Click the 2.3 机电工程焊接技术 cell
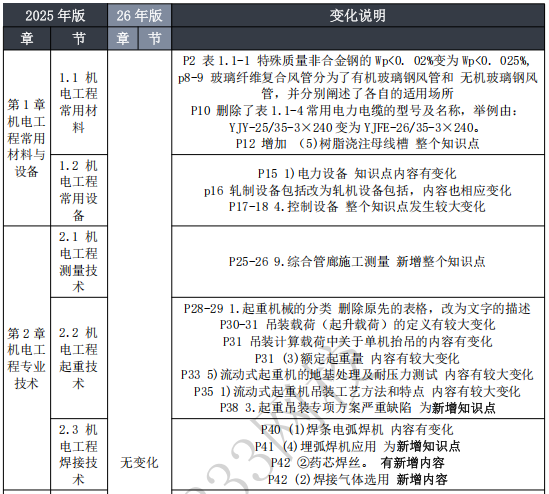This screenshot has width=549, height=494. point(79,454)
